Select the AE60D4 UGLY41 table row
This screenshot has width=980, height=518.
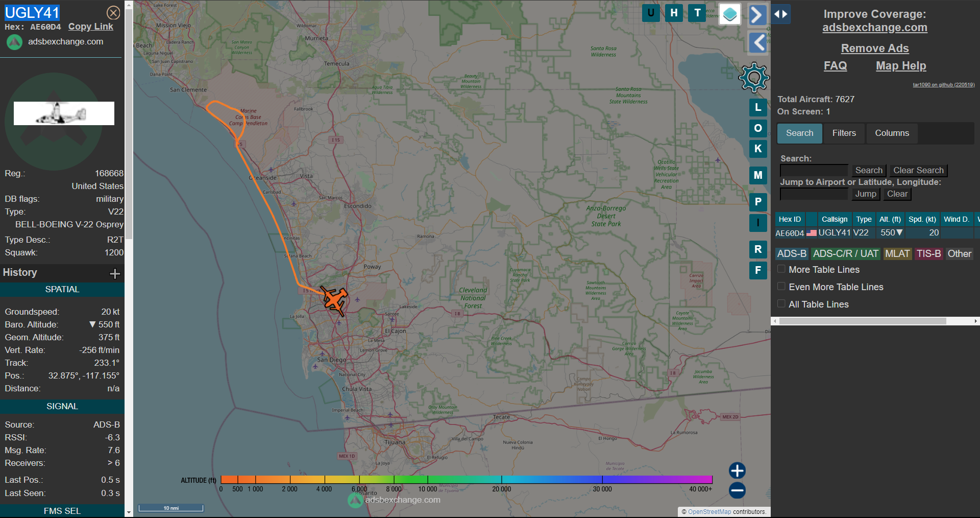tap(875, 233)
